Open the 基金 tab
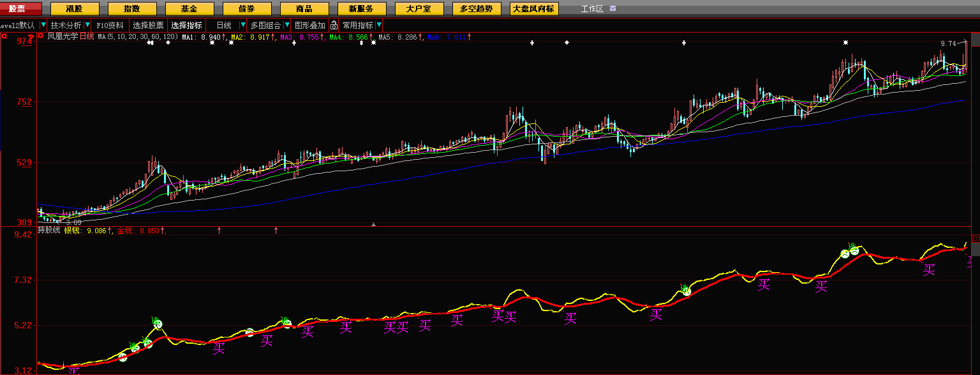Viewport: 980px width, 375px height. pos(189,9)
